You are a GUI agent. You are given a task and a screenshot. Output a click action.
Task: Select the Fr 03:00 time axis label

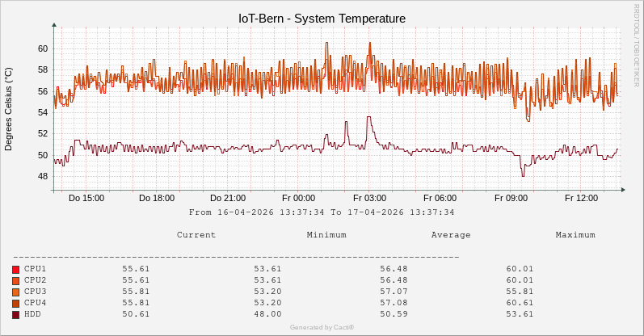369,198
